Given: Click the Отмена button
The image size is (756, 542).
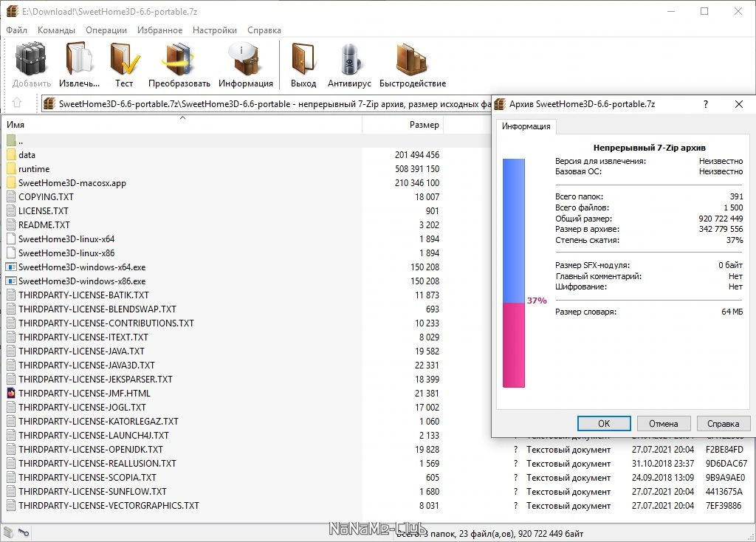Looking at the screenshot, I should pos(664,423).
